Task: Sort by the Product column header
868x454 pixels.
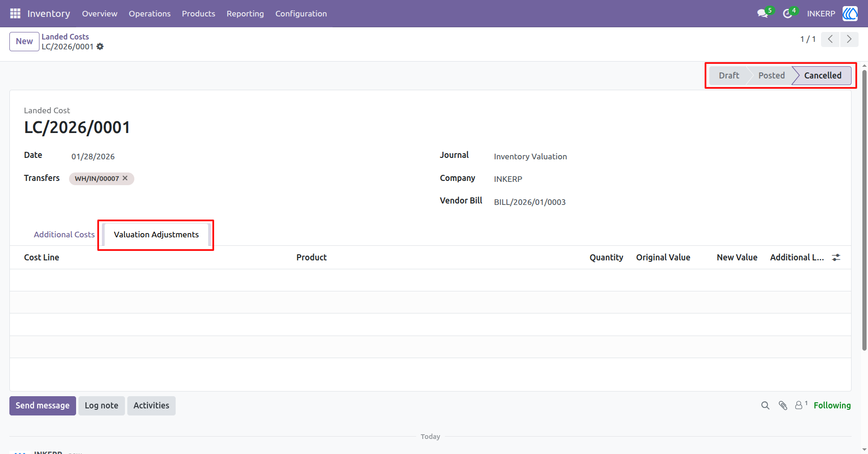Action: coord(311,258)
